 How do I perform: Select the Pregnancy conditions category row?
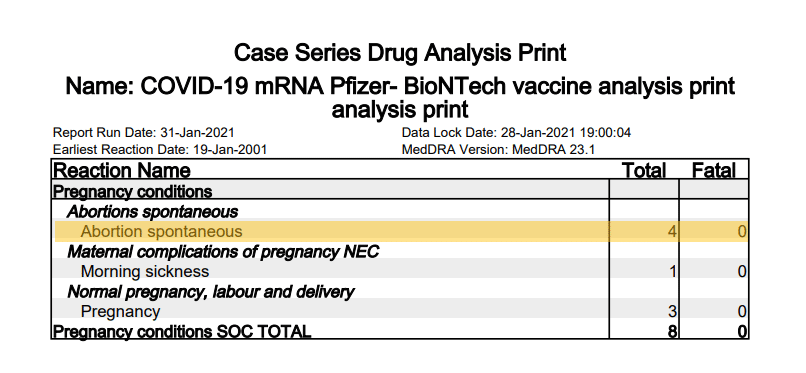click(400, 191)
